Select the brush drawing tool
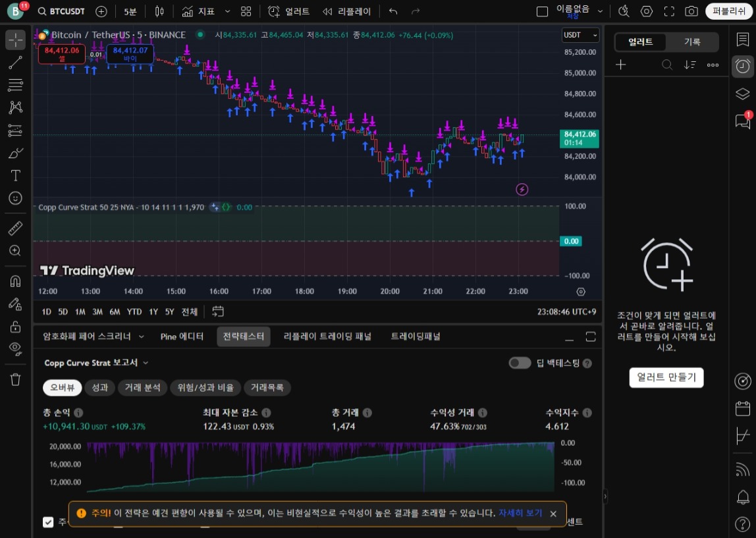The width and height of the screenshot is (756, 538). (15, 153)
